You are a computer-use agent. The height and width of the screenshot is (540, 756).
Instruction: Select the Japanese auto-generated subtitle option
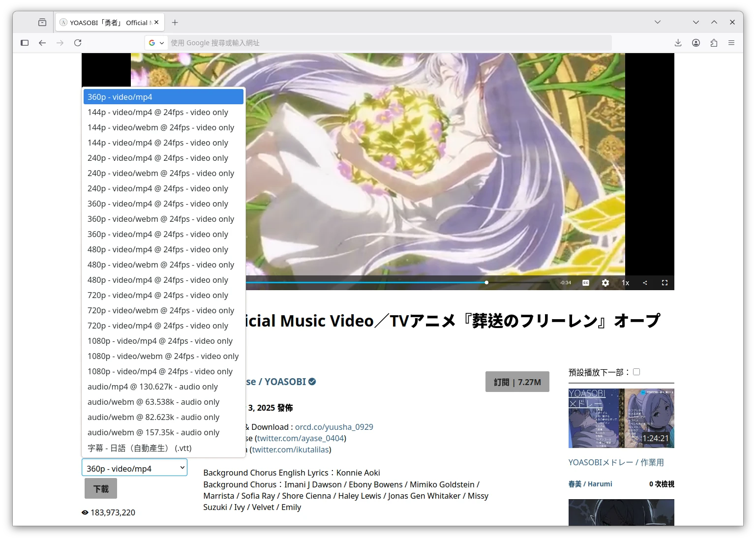[140, 448]
